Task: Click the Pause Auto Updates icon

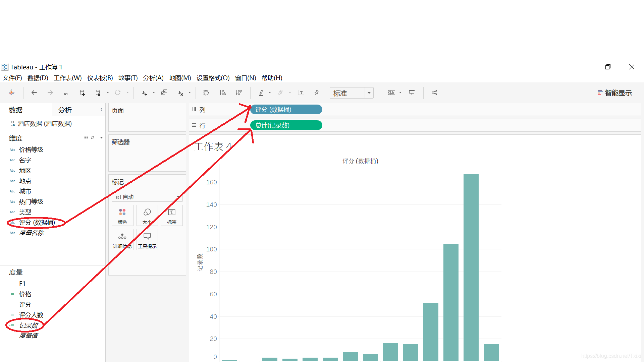Action: point(98,93)
